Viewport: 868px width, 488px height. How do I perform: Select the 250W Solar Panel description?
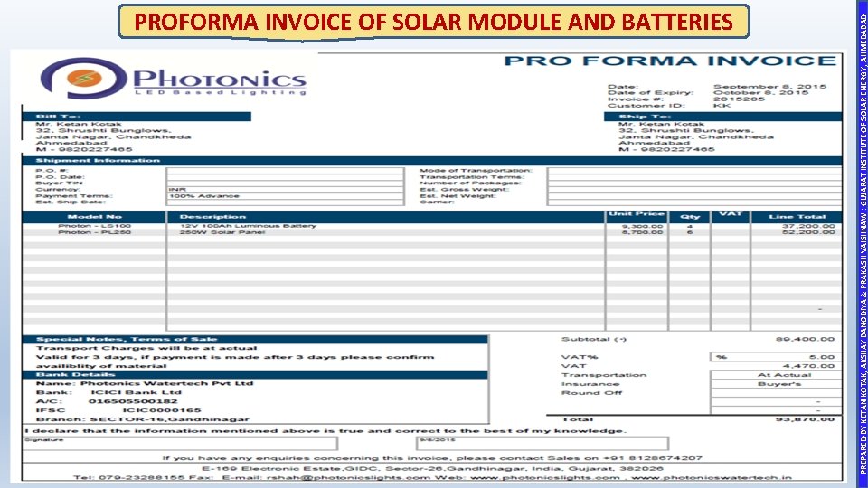[222, 232]
